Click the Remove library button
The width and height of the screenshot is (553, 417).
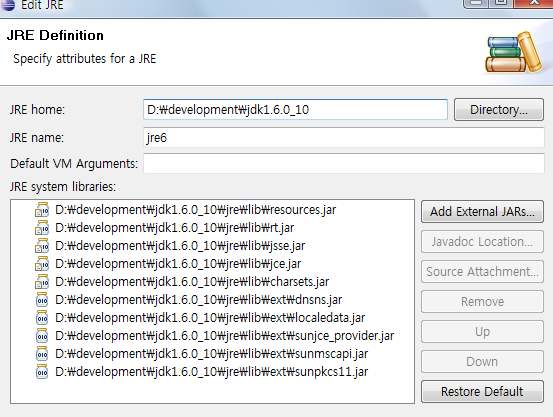[482, 302]
